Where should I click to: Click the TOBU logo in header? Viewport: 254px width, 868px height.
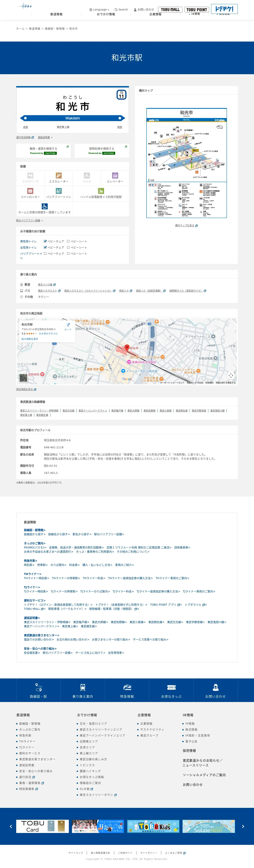(26, 6)
